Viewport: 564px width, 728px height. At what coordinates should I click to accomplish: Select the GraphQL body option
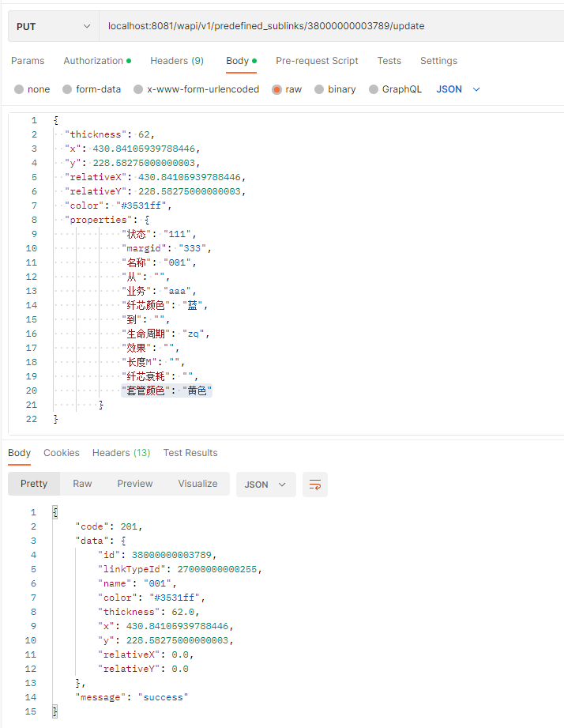[x=374, y=89]
